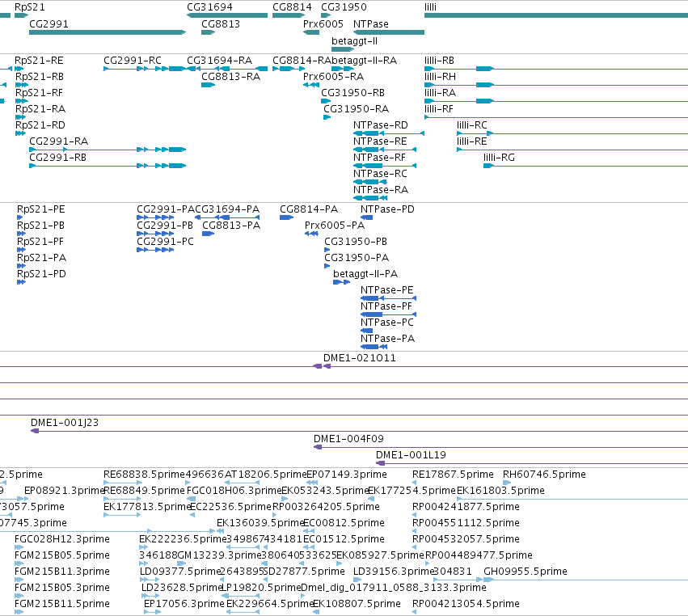Click transcript label "CG2991-RA"
The height and width of the screenshot is (616, 688).
59,141
